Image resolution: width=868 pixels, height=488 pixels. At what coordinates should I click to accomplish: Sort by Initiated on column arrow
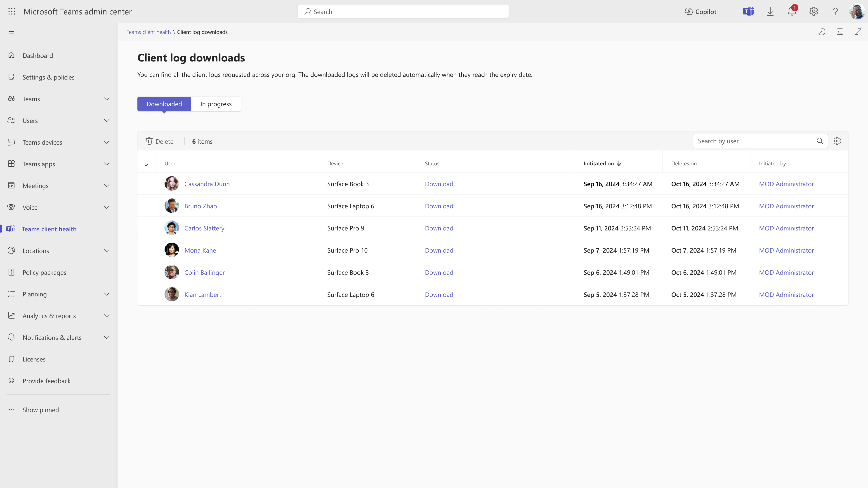(x=619, y=163)
